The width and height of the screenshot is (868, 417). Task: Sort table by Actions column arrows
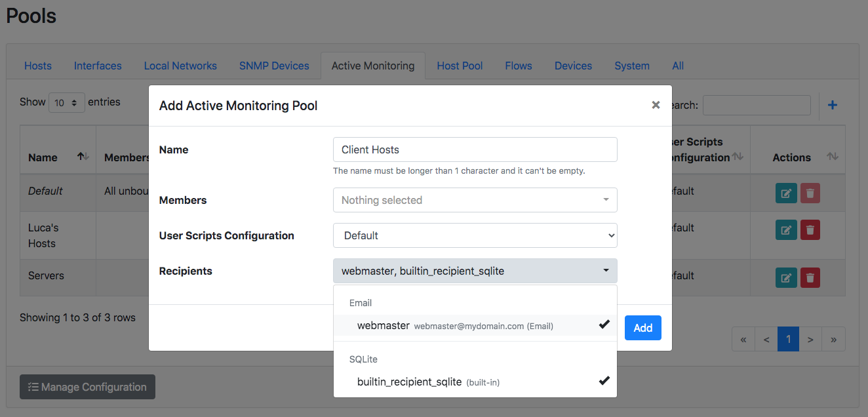833,157
